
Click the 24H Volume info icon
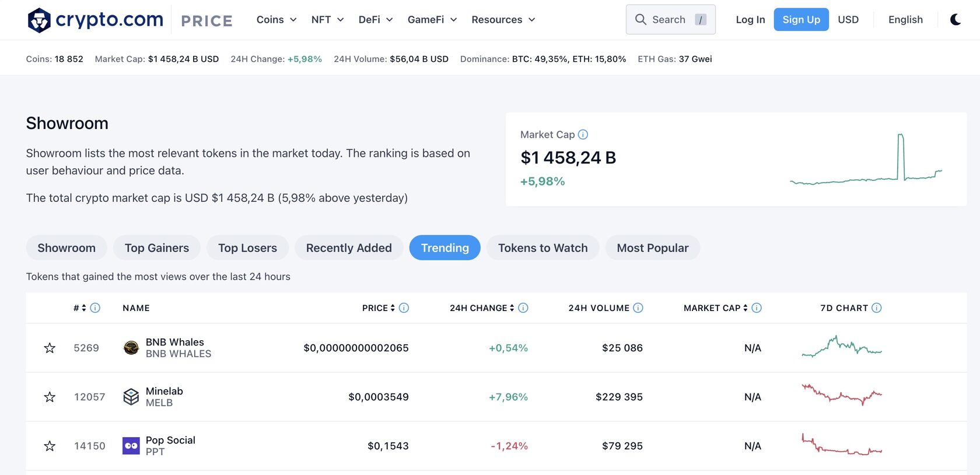coord(638,308)
